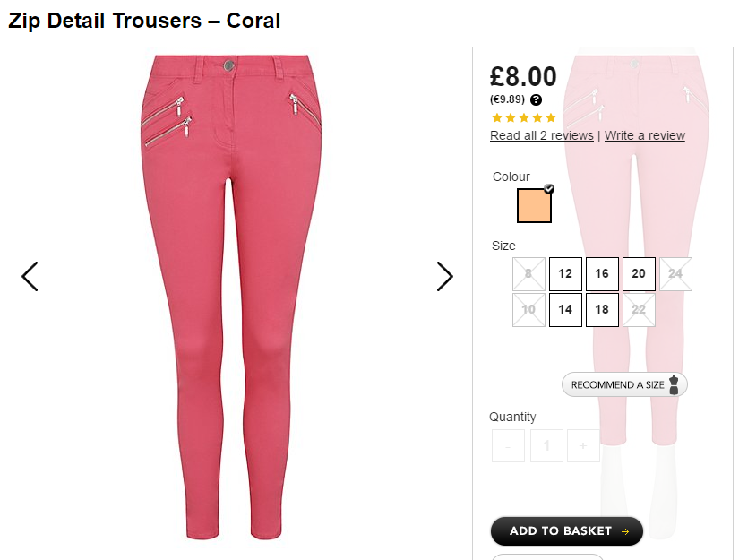Image resolution: width=739 pixels, height=560 pixels.
Task: Select size 12
Action: 565,274
